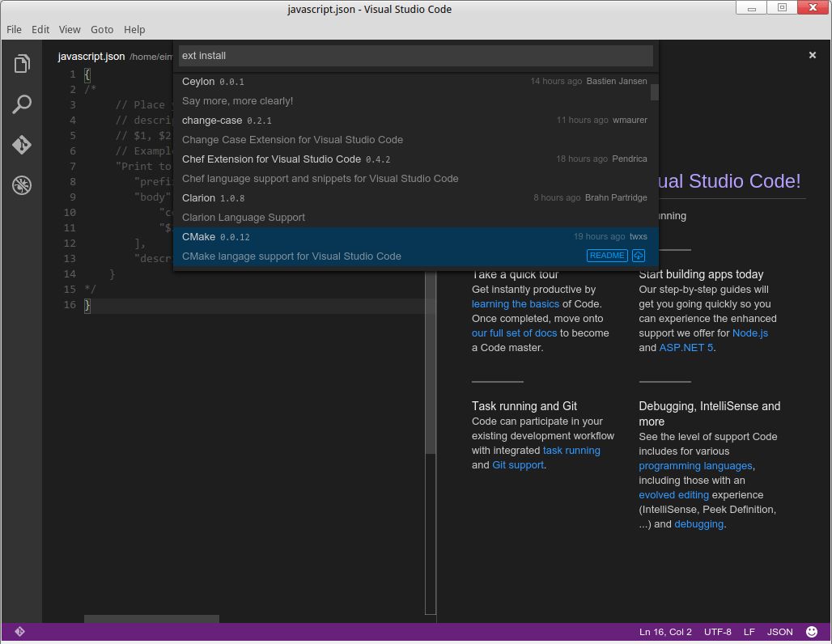
Task: Select the change-case 0.2.1 extension
Action: 414,130
